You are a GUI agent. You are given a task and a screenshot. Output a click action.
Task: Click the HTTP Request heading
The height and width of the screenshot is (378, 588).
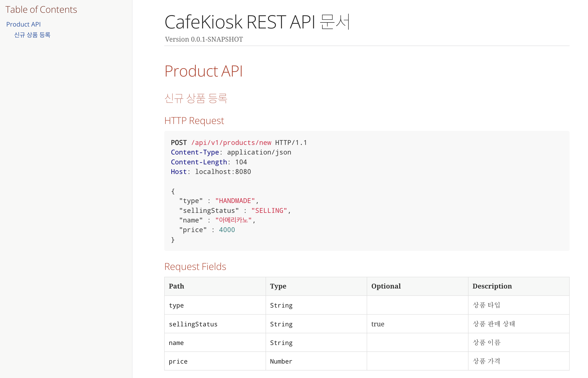click(x=194, y=121)
